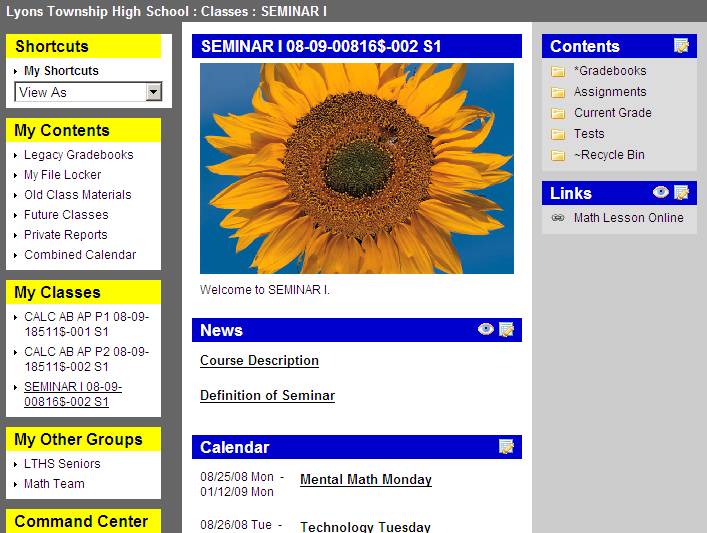
Task: Open Course Description news item
Action: click(x=259, y=360)
